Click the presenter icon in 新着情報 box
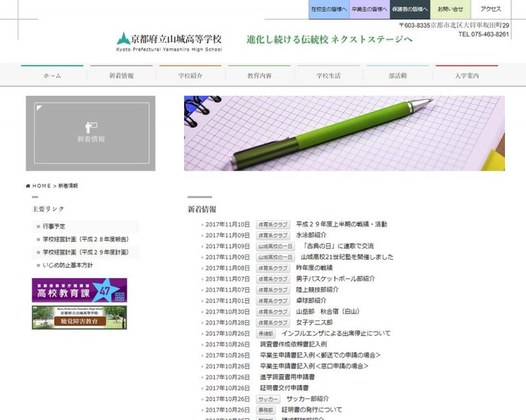526x420 pixels. point(91,126)
